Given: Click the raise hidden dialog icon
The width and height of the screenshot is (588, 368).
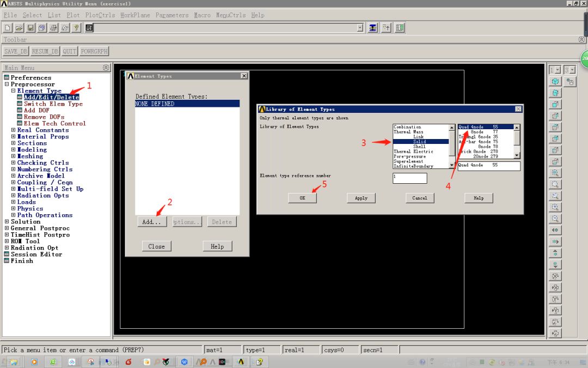Looking at the screenshot, I should tap(386, 27).
